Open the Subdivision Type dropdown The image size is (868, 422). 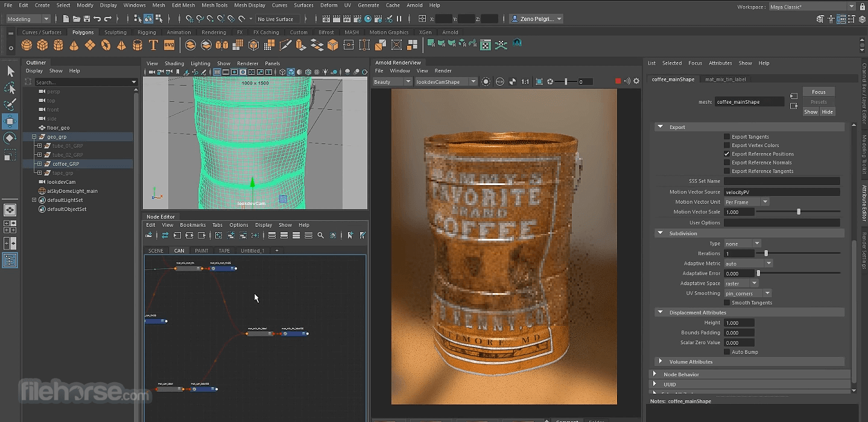click(x=742, y=244)
